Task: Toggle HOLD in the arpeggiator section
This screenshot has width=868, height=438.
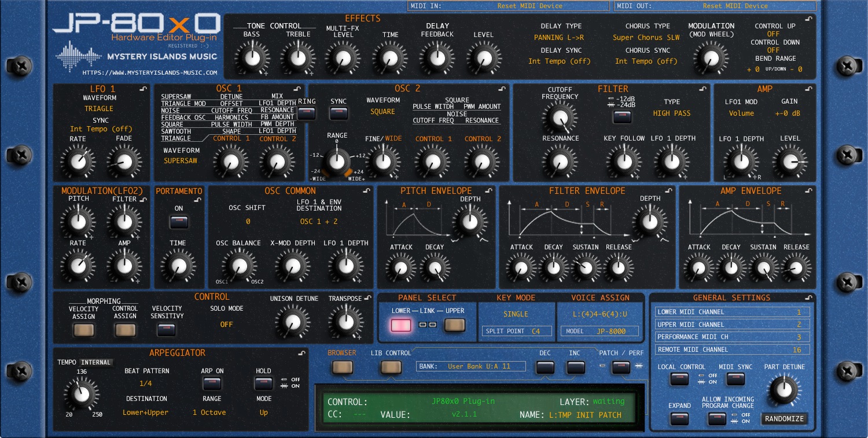Action: (x=263, y=383)
